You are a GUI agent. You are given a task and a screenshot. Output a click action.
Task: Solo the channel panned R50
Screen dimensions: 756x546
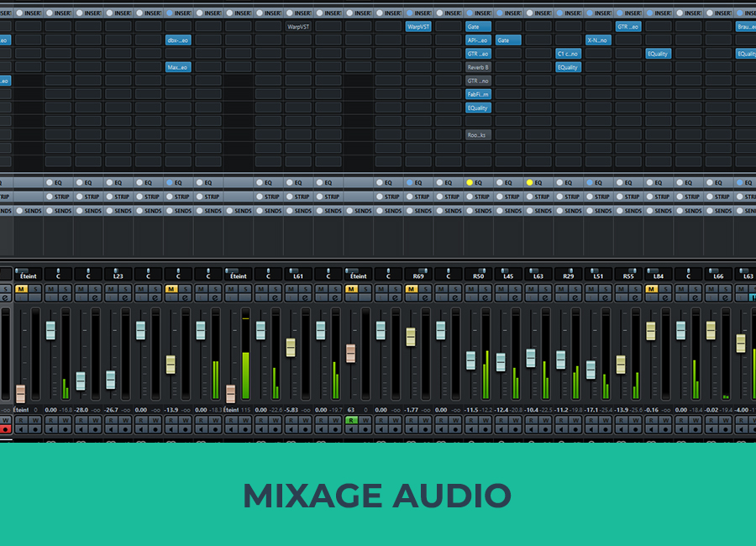(486, 289)
